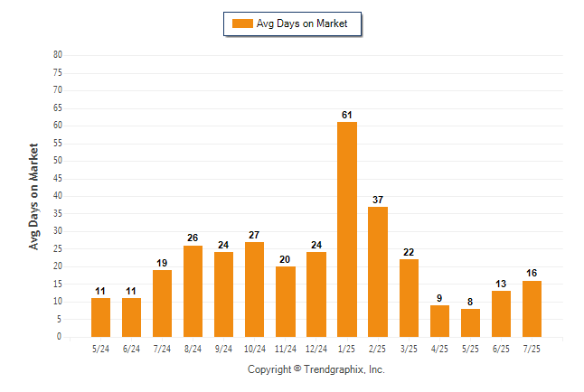Click the vertical Avg Days on Market axis title
This screenshot has width=584, height=392.
coord(33,197)
